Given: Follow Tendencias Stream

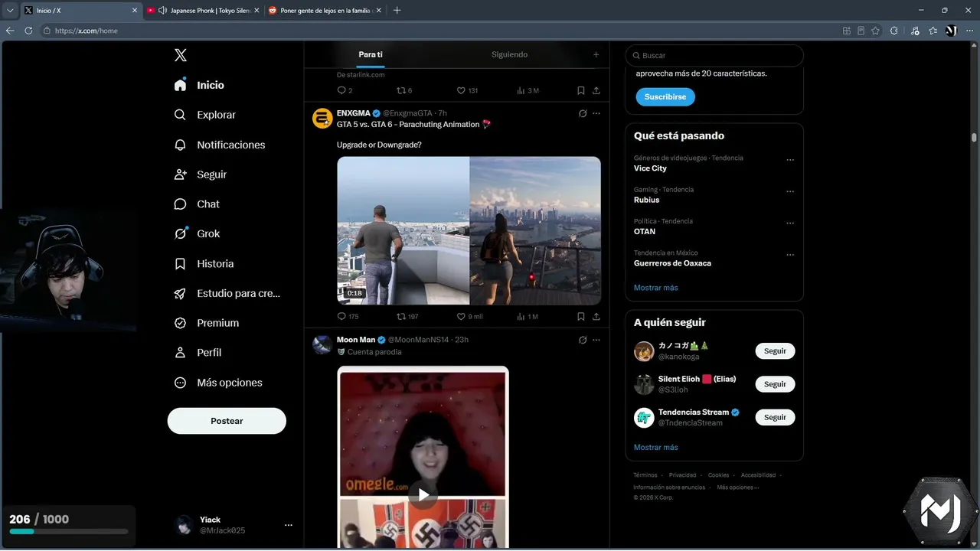Looking at the screenshot, I should click(x=775, y=417).
